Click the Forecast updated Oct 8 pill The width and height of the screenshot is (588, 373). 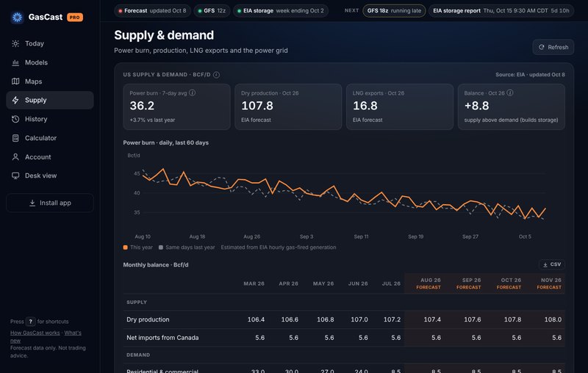click(x=152, y=11)
